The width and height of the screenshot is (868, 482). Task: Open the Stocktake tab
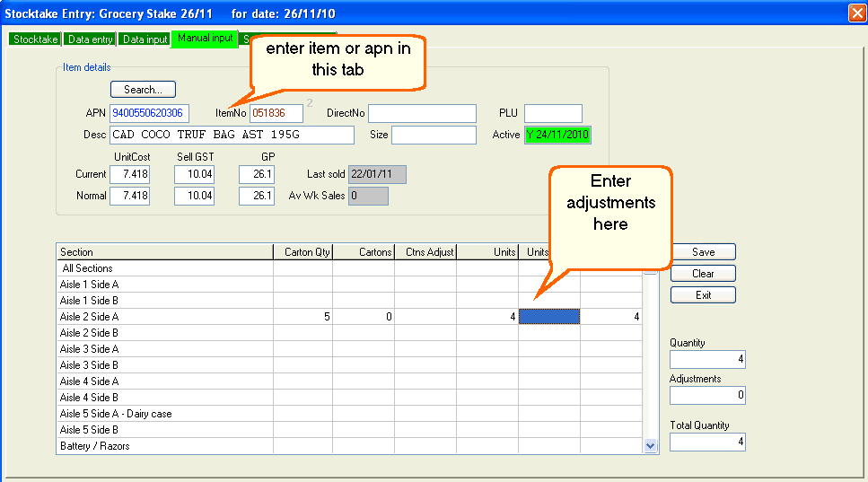pyautogui.click(x=35, y=39)
